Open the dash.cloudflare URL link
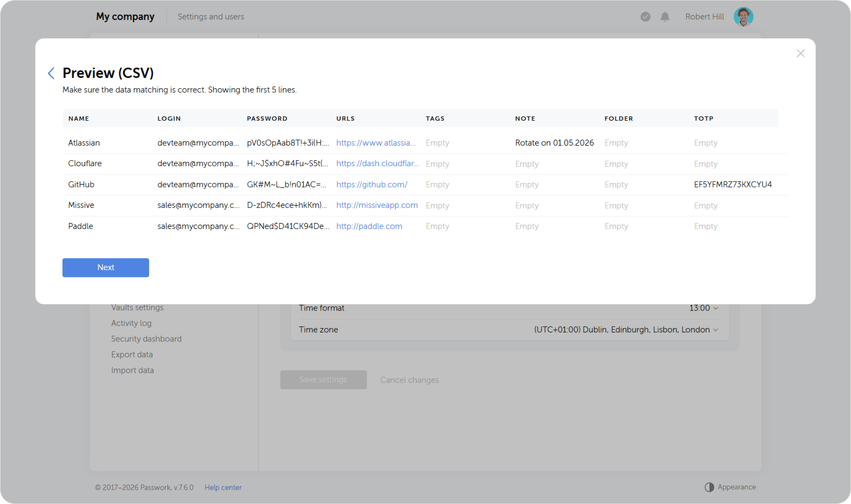Viewport: 851px width, 504px height. pyautogui.click(x=378, y=163)
